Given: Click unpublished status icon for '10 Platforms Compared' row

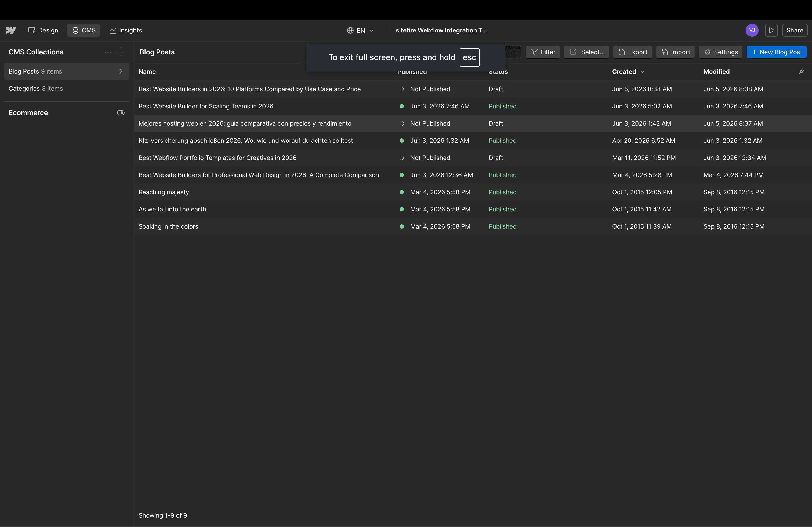Looking at the screenshot, I should coord(401,89).
